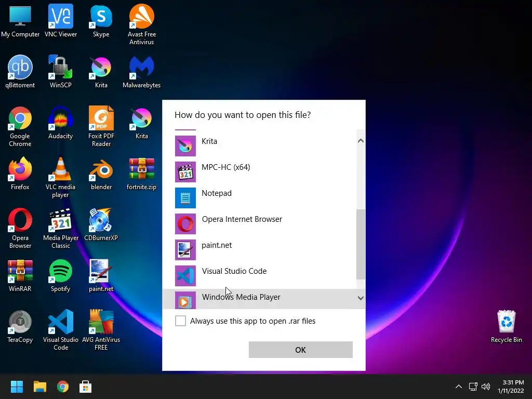Open Malwarebytes desktop shortcut
This screenshot has height=399, width=532.
point(141,72)
